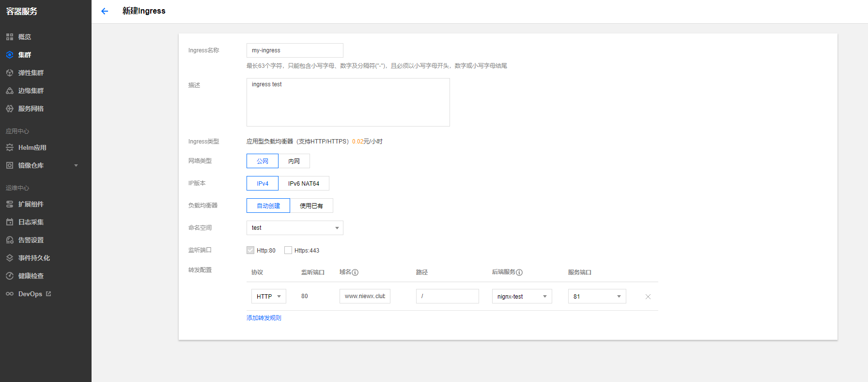
Task: Open 集群 in the sidebar
Action: pyautogui.click(x=25, y=55)
